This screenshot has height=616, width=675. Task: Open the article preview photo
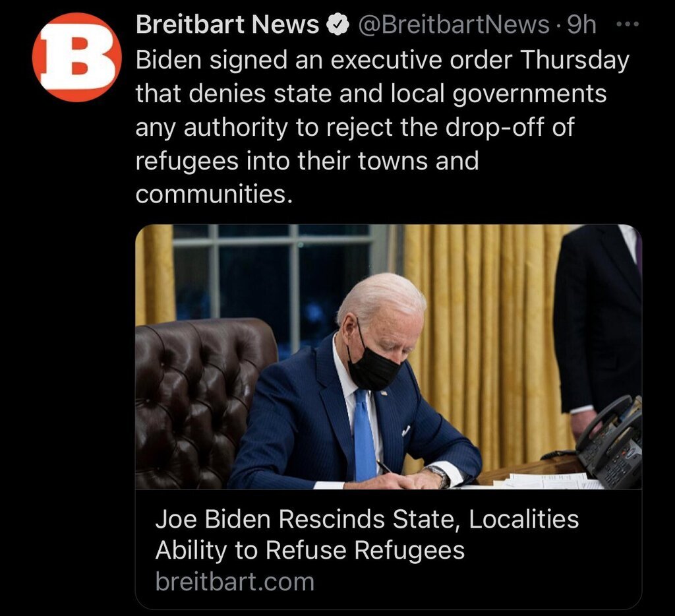(x=388, y=357)
